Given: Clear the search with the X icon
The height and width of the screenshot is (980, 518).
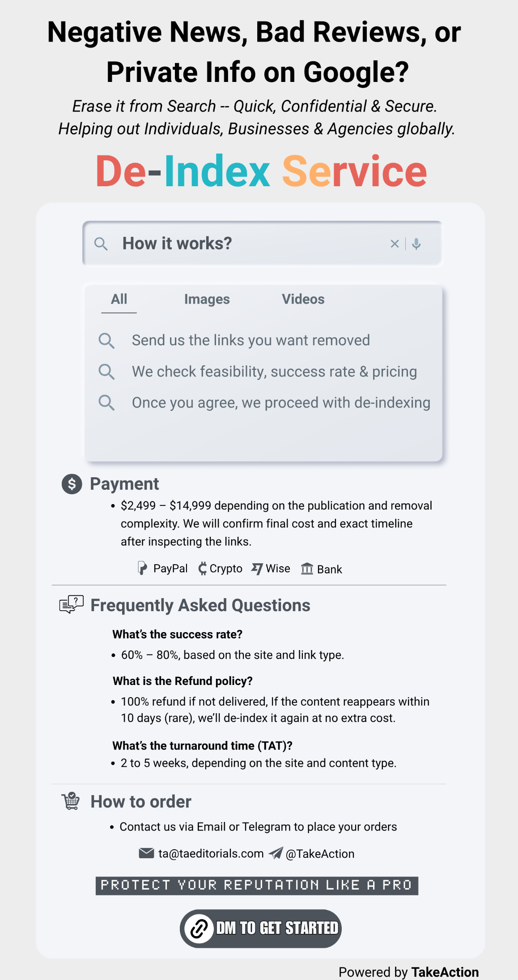Looking at the screenshot, I should tap(395, 244).
